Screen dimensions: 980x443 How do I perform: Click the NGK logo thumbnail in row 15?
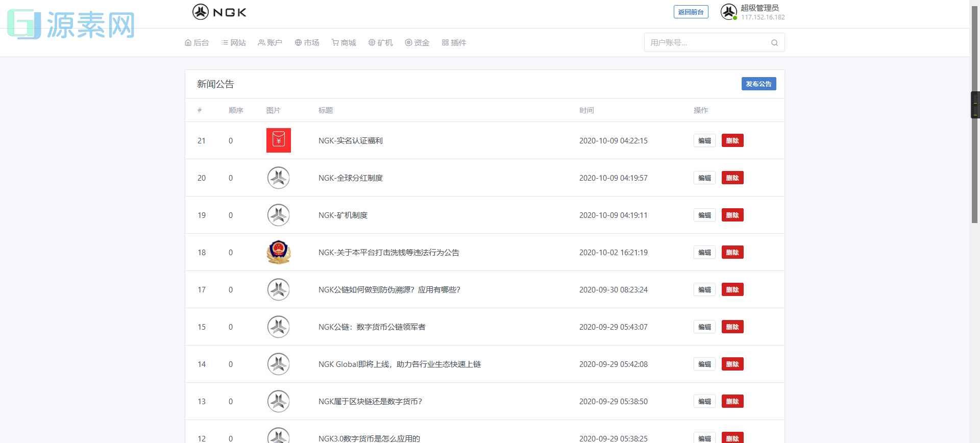coord(279,327)
